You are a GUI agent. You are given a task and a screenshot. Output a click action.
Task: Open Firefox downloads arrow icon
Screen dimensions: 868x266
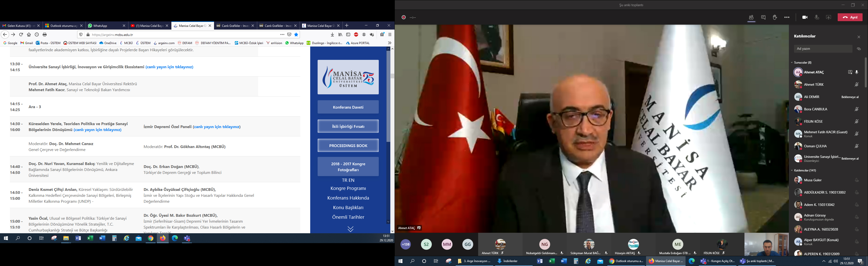pos(332,34)
